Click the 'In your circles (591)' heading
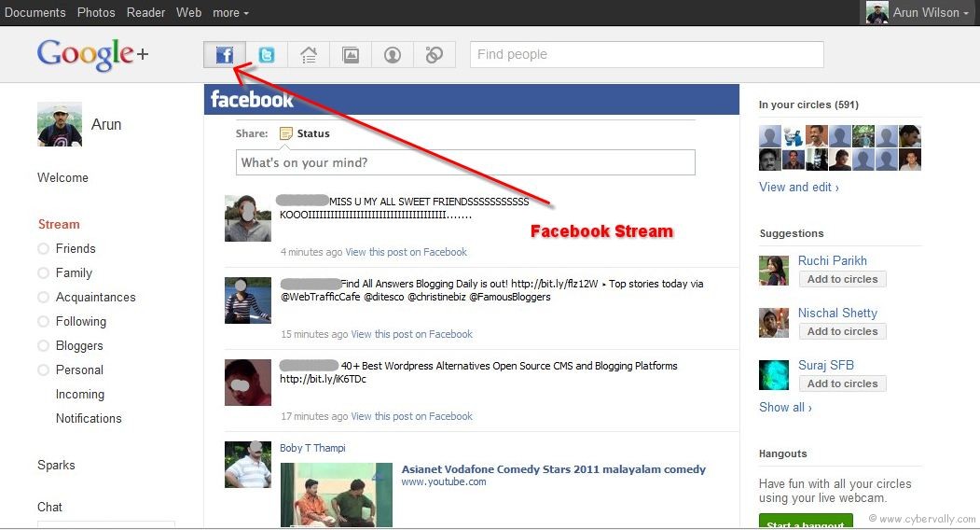This screenshot has width=980, height=530. [808, 105]
